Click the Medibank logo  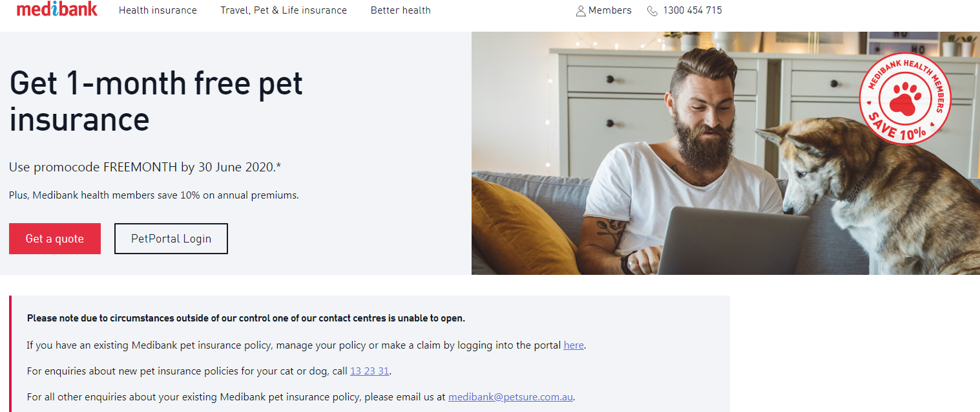57,9
